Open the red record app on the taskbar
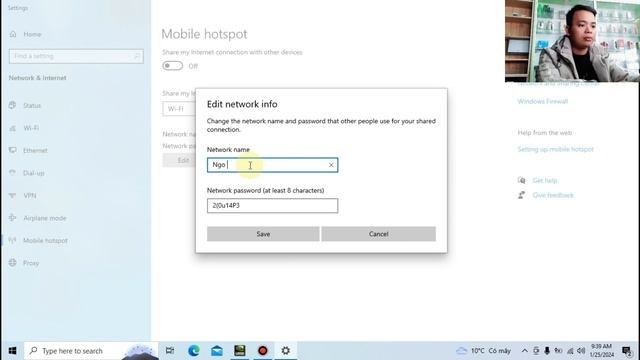640x360 pixels. 262,351
